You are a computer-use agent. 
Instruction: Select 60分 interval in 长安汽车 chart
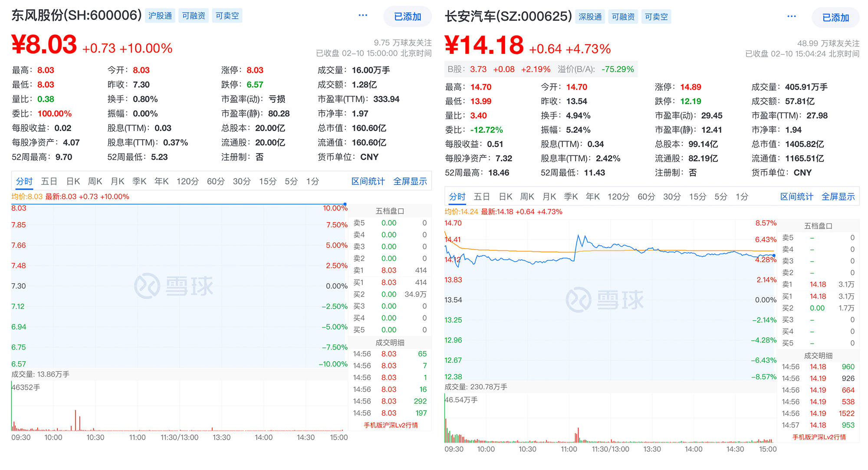pos(646,197)
